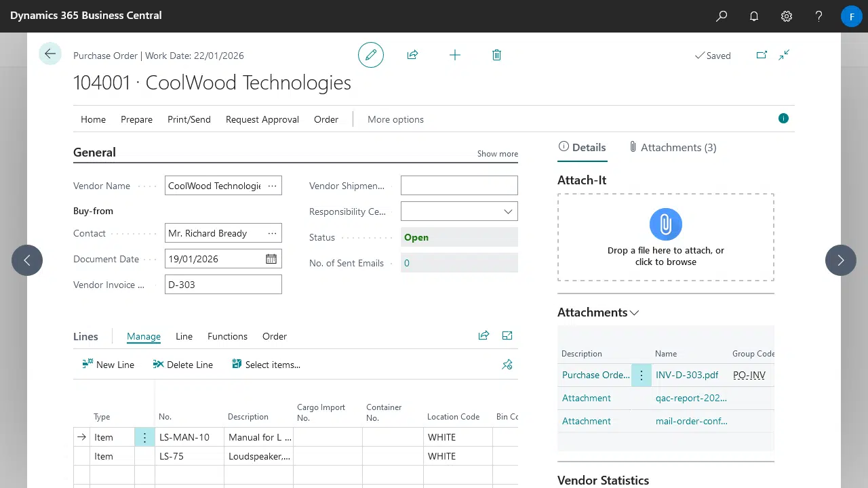Image resolution: width=868 pixels, height=488 pixels.
Task: Click the pencil edit icon
Action: 371,55
